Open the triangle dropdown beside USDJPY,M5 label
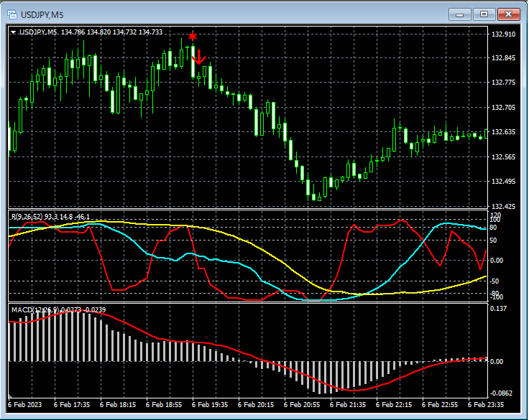 pyautogui.click(x=14, y=32)
